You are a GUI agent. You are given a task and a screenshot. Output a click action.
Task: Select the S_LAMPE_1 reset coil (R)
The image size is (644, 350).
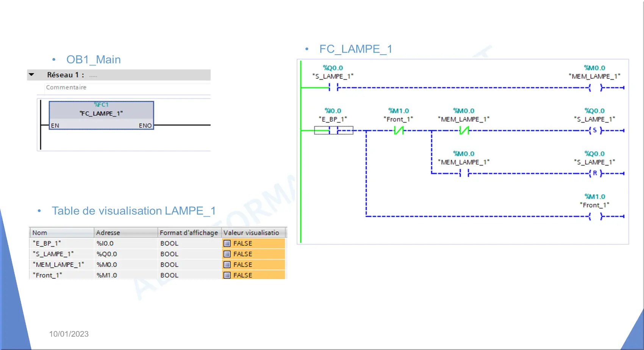coord(595,173)
